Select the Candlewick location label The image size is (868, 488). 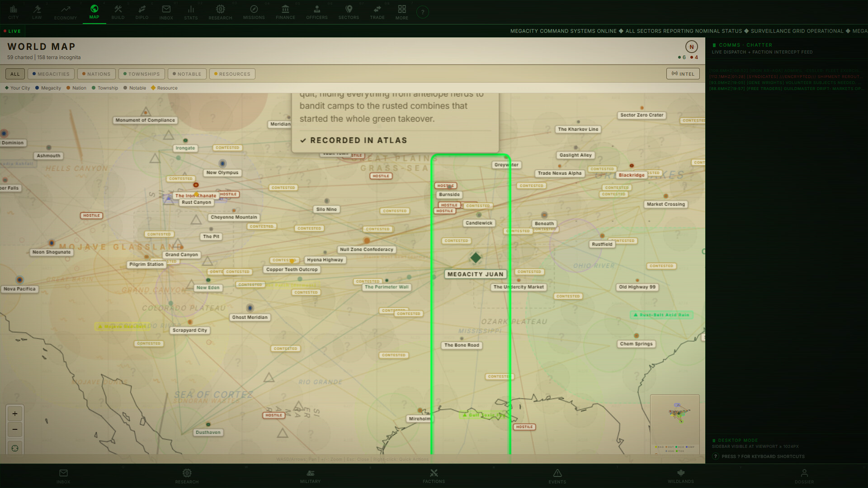[x=479, y=223]
